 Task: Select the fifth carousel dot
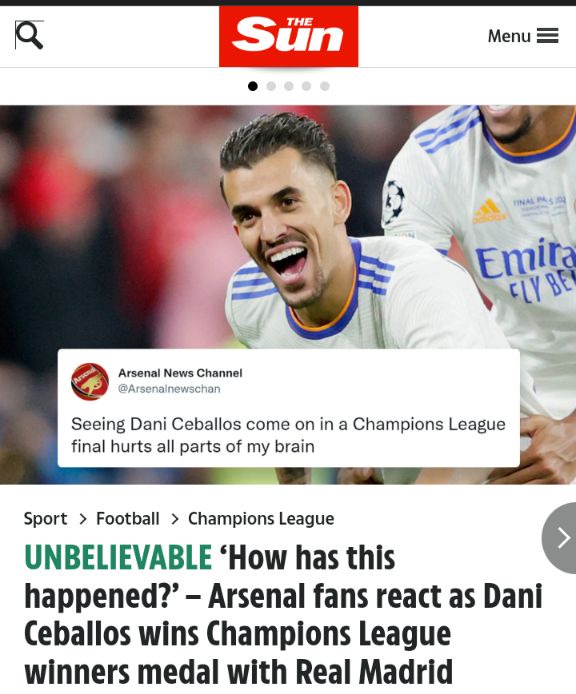[325, 86]
